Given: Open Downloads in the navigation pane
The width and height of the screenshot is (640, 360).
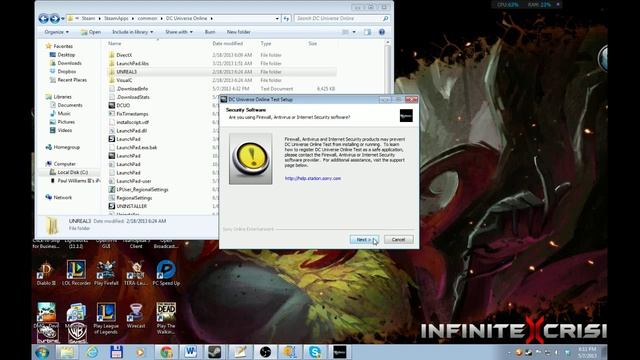Looking at the screenshot, I should click(69, 63).
